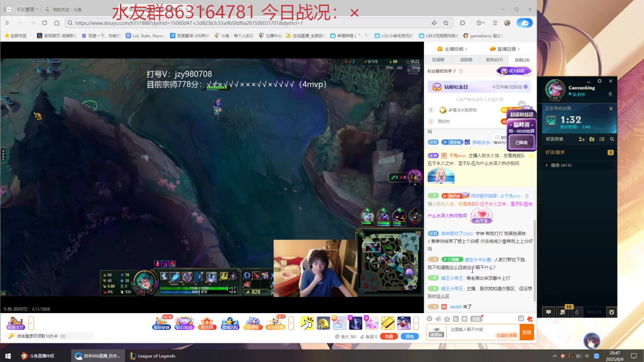Click 成为钻粉 button

coord(514,71)
